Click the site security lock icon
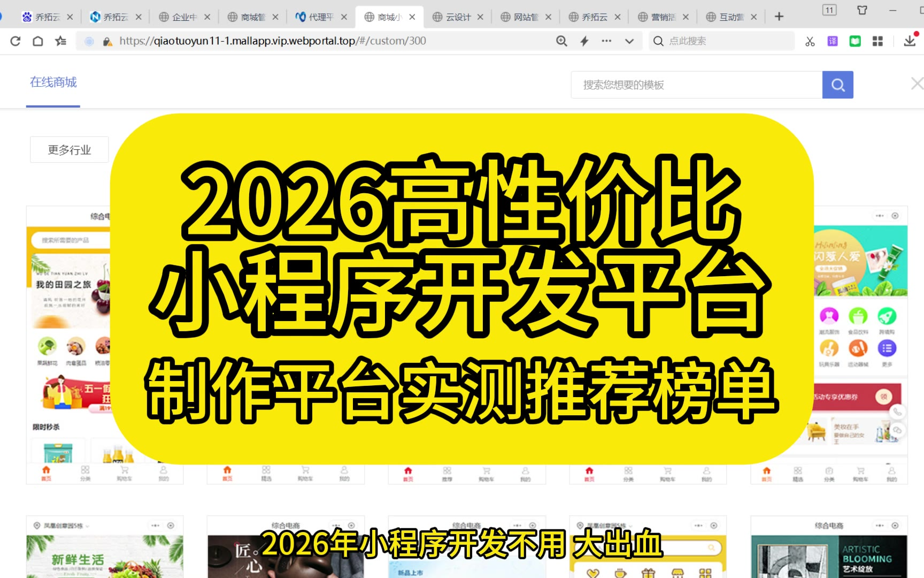Image resolution: width=924 pixels, height=578 pixels. [107, 41]
